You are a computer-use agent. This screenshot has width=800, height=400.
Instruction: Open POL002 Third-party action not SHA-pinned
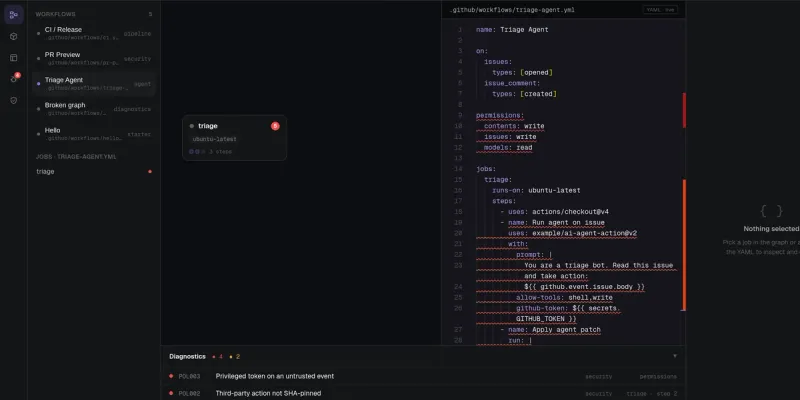coord(423,393)
